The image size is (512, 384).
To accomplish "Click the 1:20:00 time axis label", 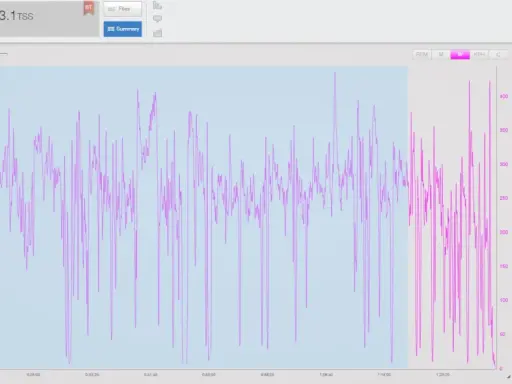I will pos(443,375).
